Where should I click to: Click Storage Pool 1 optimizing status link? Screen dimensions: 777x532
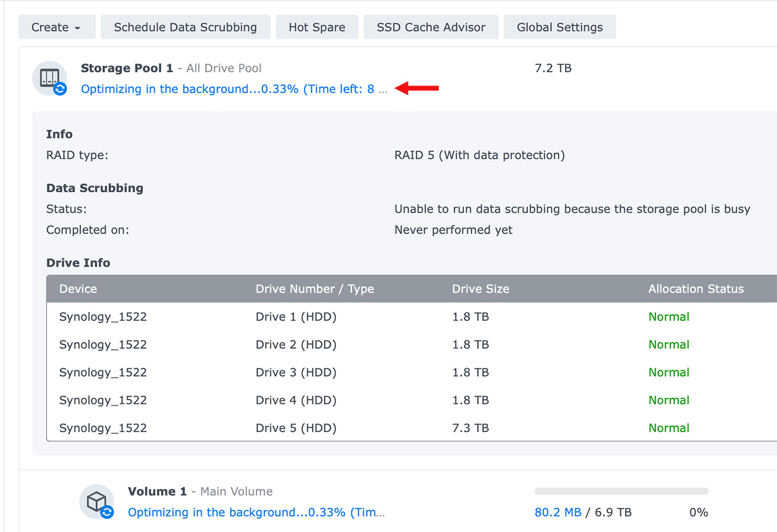(234, 89)
